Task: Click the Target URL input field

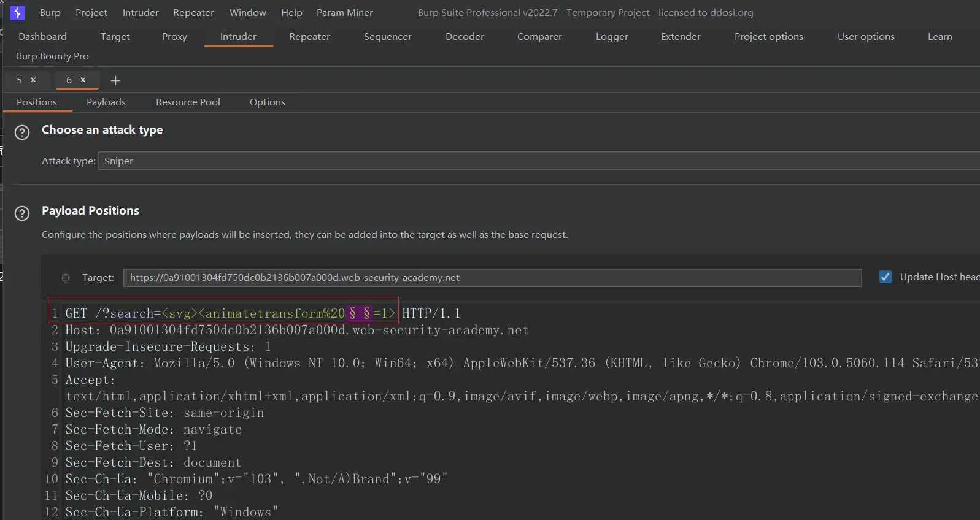Action: pyautogui.click(x=492, y=277)
